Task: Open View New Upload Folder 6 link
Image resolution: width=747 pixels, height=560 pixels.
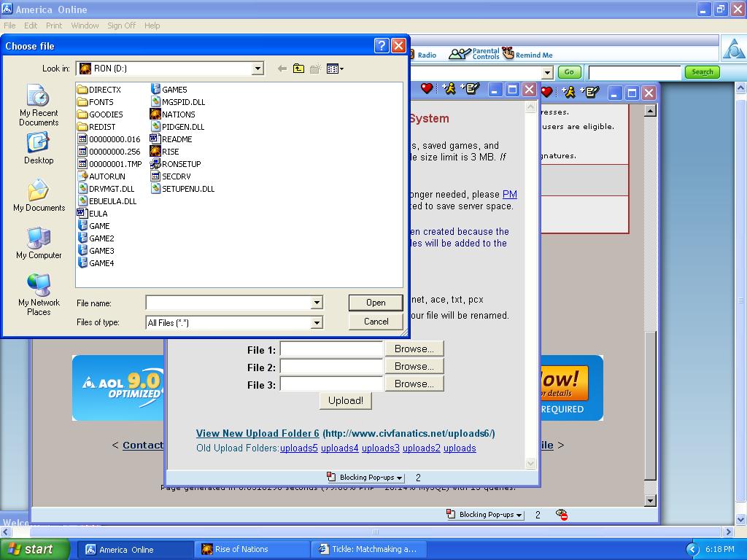Action: click(x=258, y=433)
